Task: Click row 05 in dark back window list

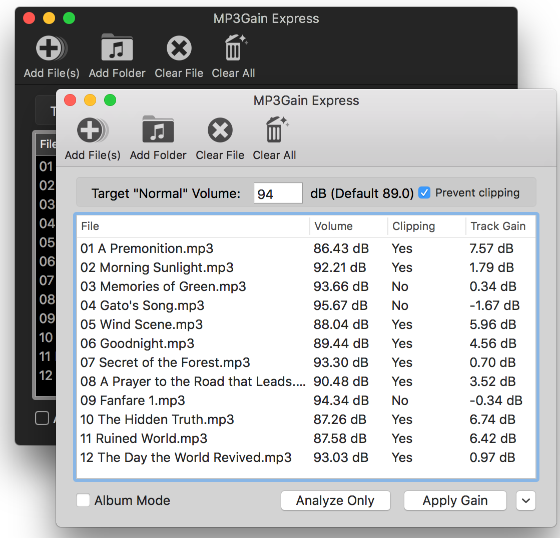Action: (47, 242)
